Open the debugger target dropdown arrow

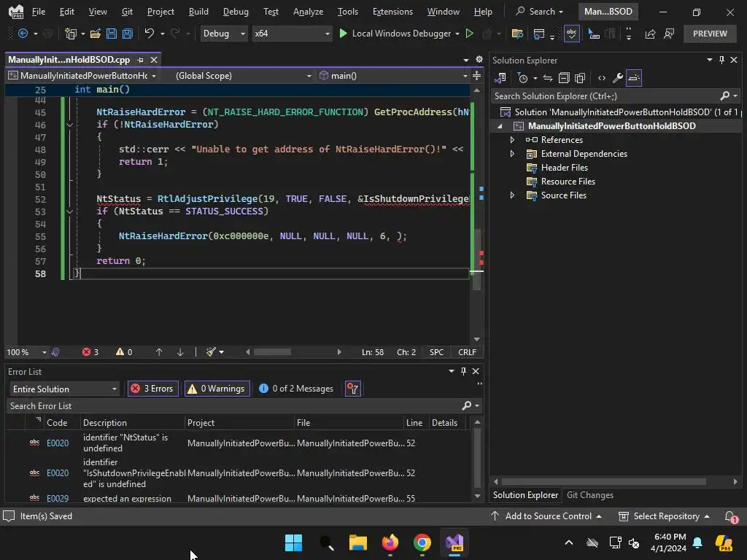click(x=457, y=34)
